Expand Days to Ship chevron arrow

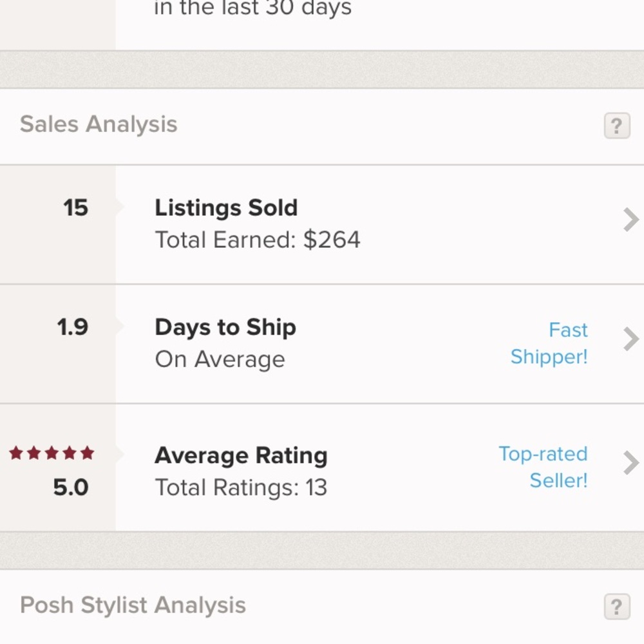click(630, 339)
